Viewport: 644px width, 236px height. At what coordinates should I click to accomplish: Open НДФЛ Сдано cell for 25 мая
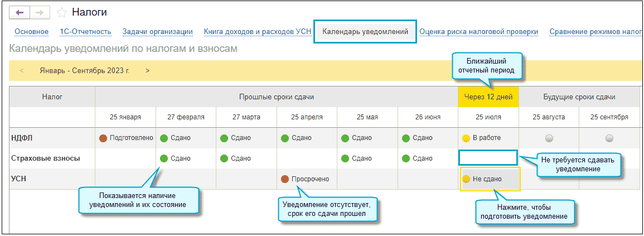click(367, 138)
